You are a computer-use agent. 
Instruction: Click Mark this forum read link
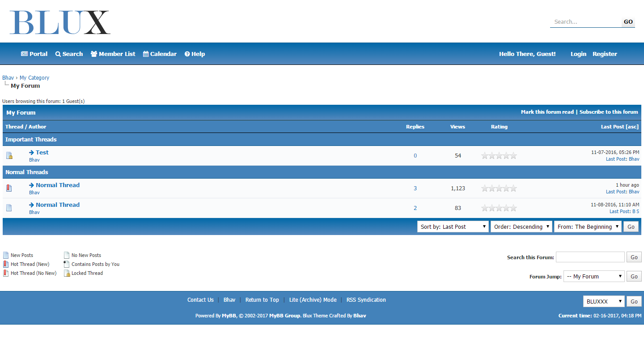(x=547, y=112)
